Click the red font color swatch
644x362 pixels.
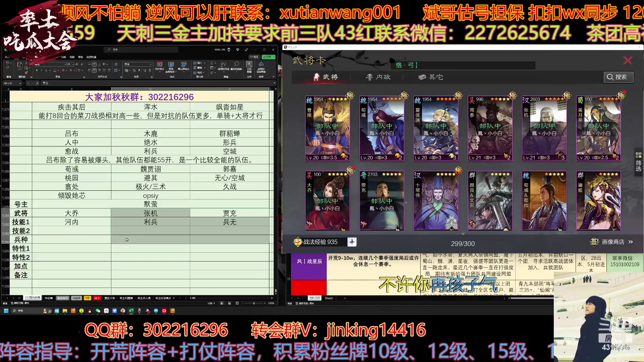pos(71,70)
